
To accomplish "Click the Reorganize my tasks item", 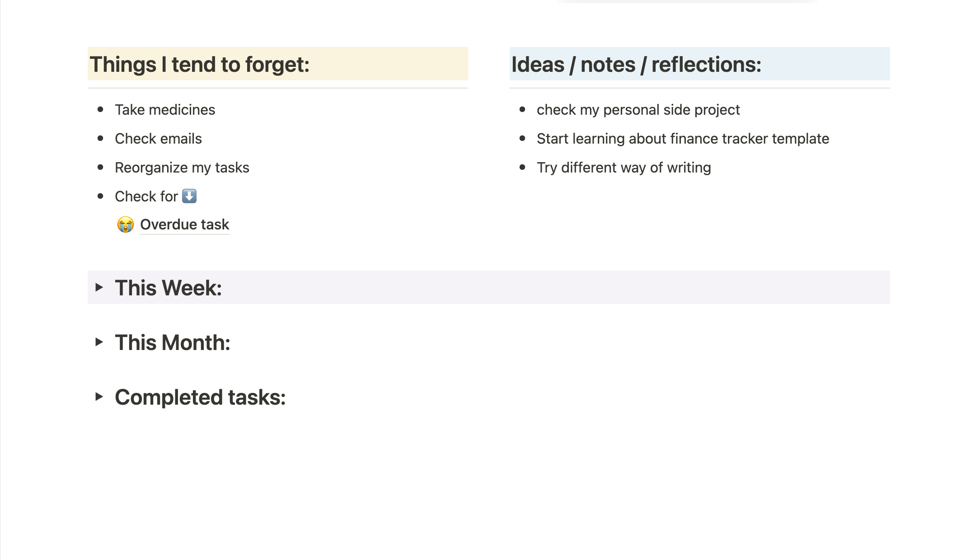I will coord(182,168).
